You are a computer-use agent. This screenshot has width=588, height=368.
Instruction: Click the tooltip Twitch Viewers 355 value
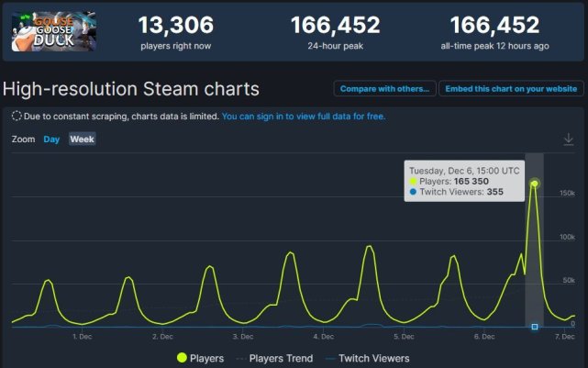coord(495,192)
